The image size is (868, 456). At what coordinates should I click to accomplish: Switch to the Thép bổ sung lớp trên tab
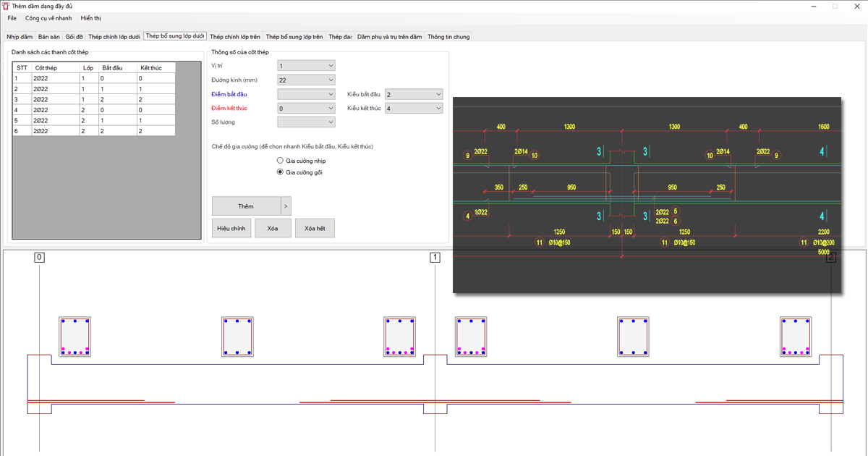(x=294, y=36)
